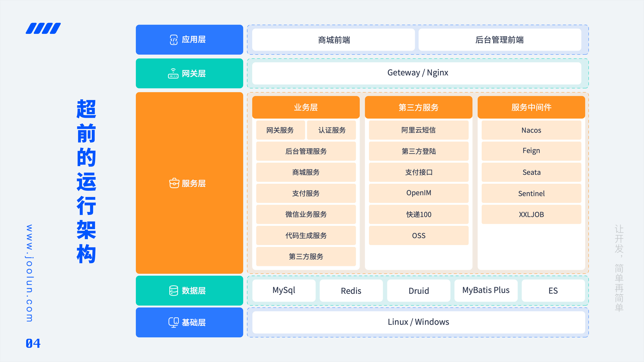Image resolution: width=644 pixels, height=362 pixels.
Task: Click the 基础层 label text
Action: [x=194, y=322]
